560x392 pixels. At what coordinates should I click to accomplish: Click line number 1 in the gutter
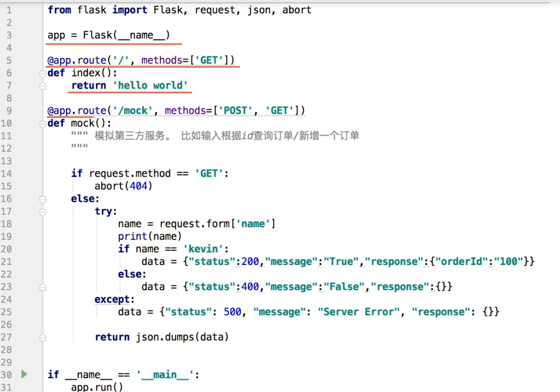tap(9, 10)
